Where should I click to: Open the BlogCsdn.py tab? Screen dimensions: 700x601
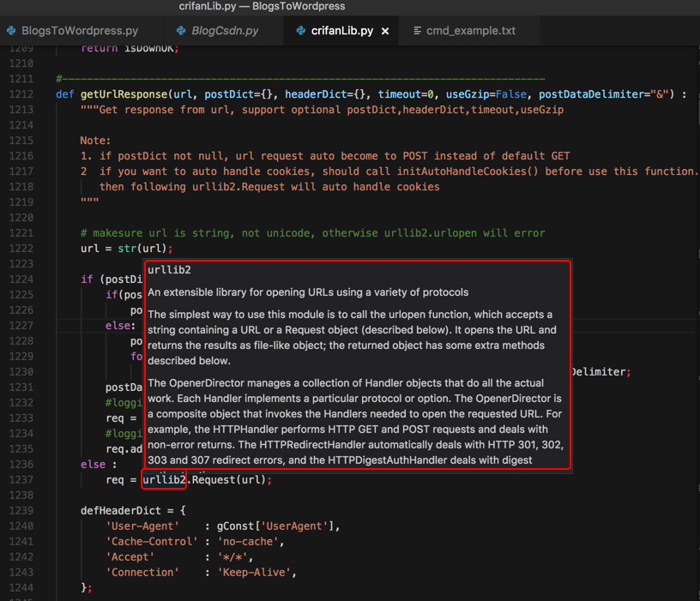[x=224, y=30]
